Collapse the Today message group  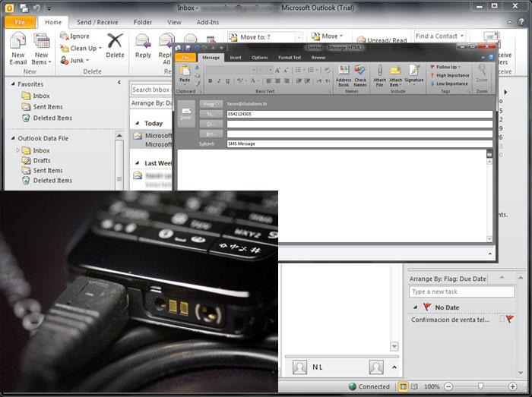138,123
